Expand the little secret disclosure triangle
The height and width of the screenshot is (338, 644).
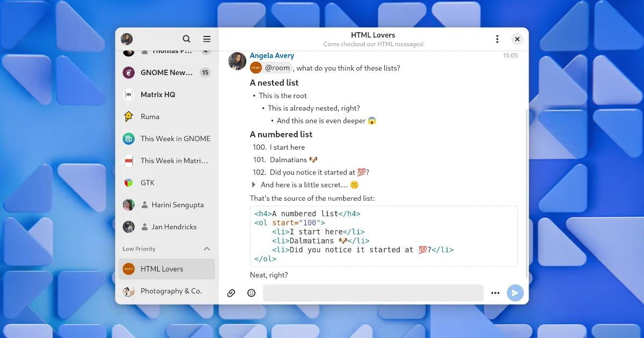tap(254, 185)
